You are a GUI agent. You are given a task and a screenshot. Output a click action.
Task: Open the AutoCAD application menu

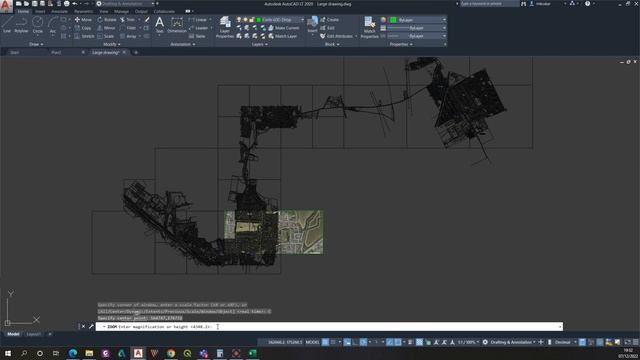(6, 6)
